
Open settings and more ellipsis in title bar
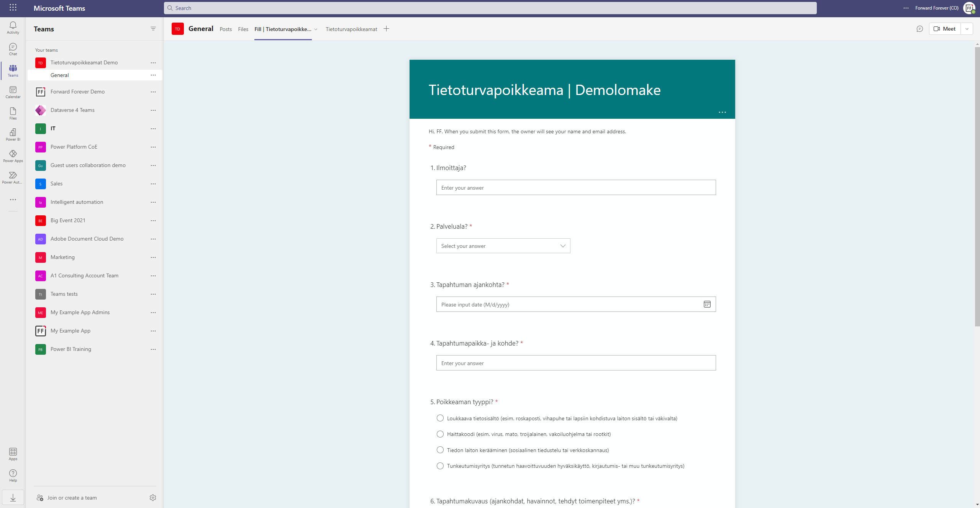(906, 8)
